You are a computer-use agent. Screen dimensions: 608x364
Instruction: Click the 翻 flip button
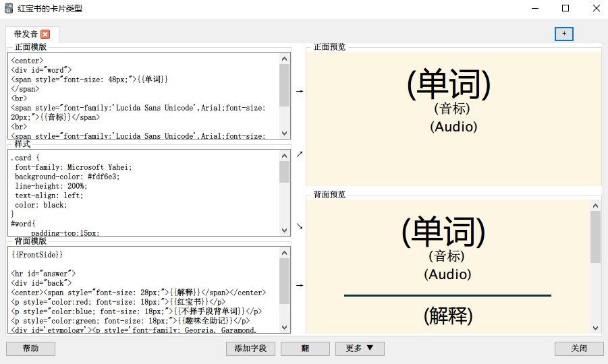coord(305,348)
